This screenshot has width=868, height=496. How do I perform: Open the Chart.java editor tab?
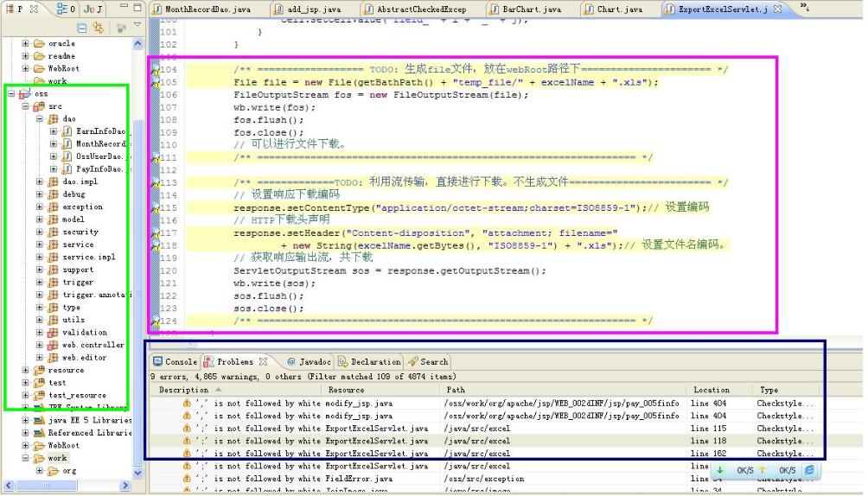coord(613,10)
